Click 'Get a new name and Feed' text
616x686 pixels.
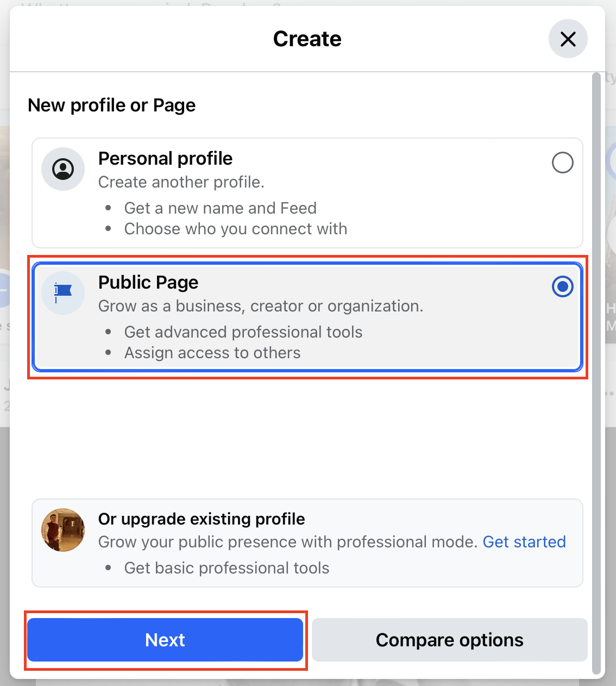coord(221,208)
